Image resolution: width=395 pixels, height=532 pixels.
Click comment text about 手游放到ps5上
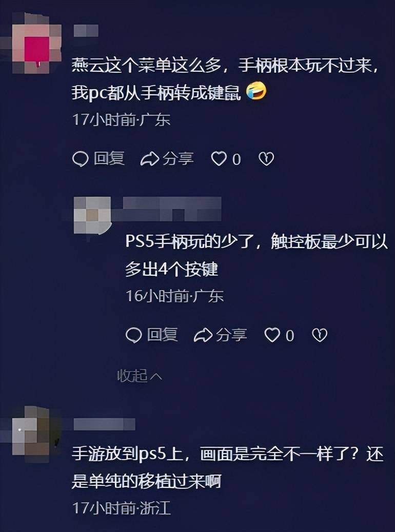coord(228,467)
